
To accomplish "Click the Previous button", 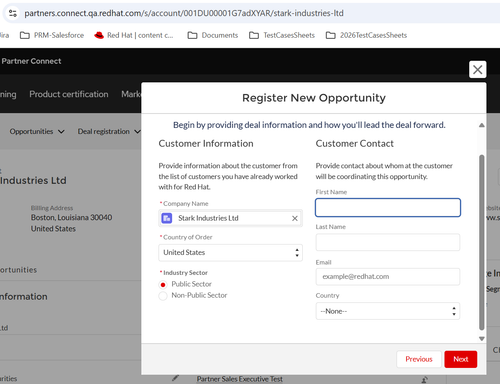I will [x=419, y=359].
